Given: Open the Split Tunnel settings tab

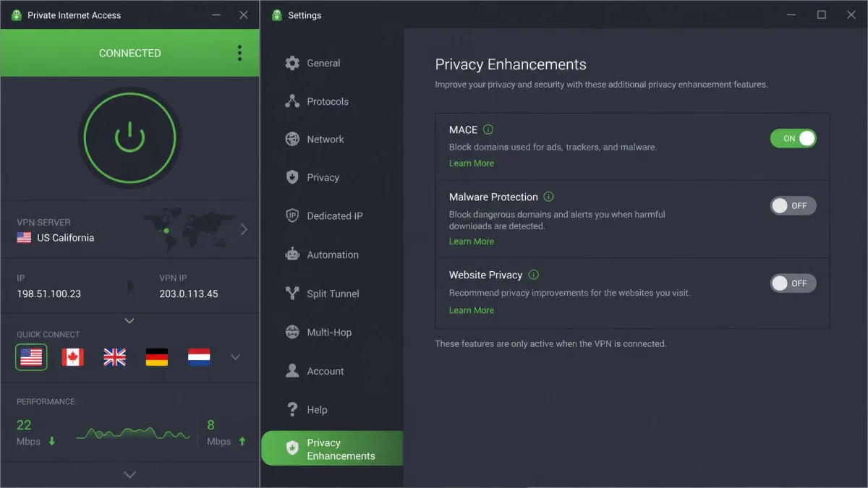Looking at the screenshot, I should click(332, 294).
